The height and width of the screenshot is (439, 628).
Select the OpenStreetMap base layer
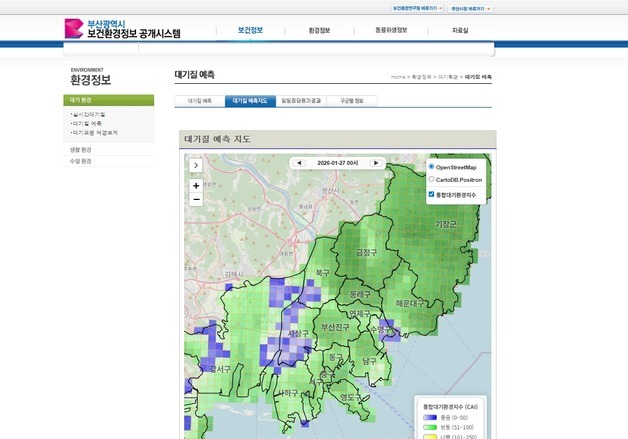pyautogui.click(x=431, y=166)
